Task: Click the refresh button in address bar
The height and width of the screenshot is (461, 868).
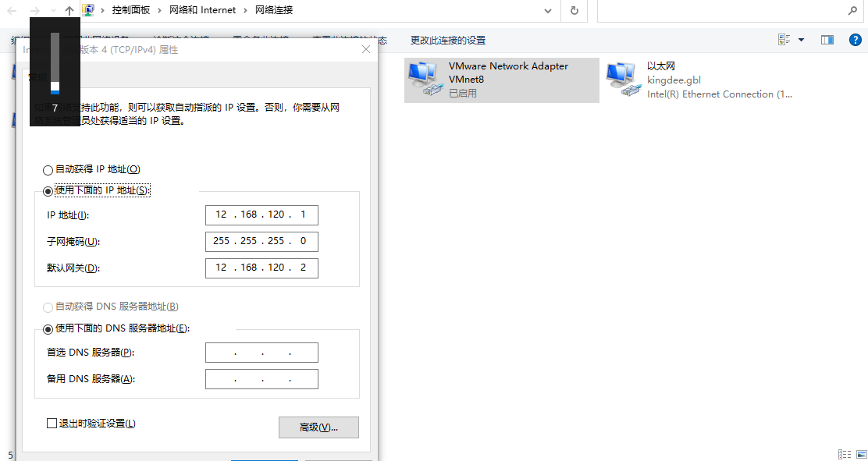Action: (575, 11)
